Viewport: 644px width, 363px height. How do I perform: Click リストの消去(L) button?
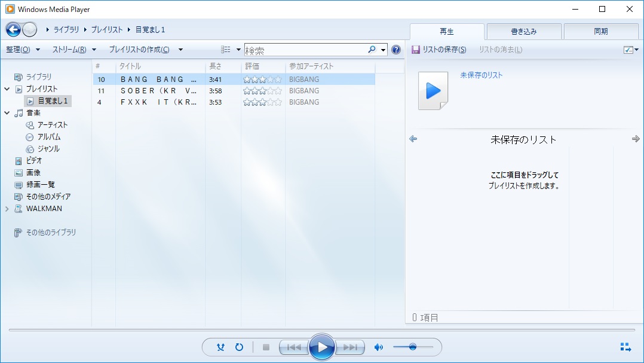501,50
